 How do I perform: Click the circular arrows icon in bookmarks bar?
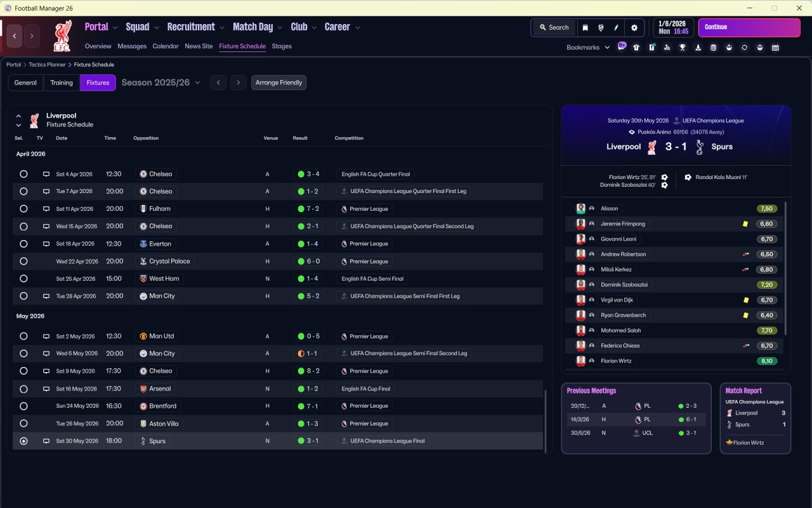click(x=744, y=48)
